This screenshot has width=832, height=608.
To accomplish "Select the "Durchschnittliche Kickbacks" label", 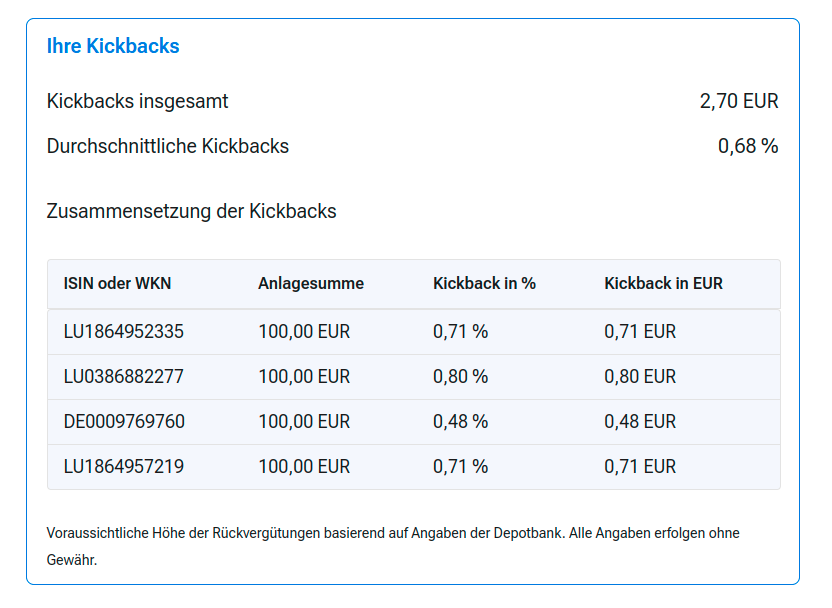I will 167,146.
